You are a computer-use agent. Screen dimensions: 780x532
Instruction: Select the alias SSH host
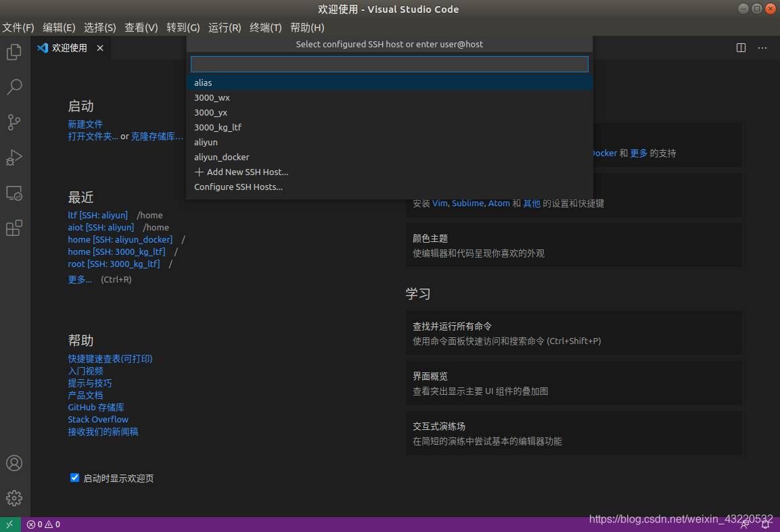(x=390, y=82)
